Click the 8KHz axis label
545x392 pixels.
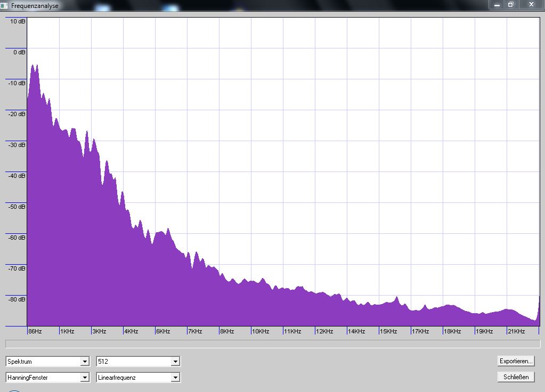pos(227,331)
